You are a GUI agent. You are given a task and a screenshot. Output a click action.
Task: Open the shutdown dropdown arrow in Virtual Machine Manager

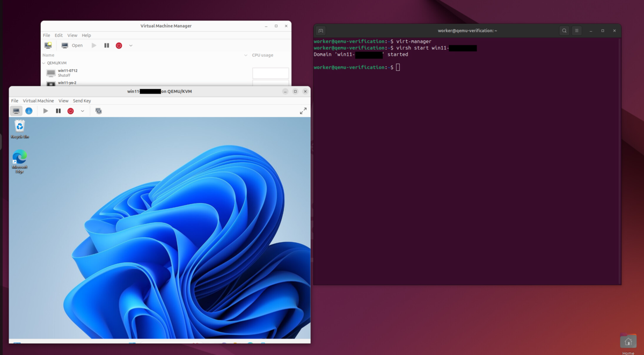tap(130, 45)
